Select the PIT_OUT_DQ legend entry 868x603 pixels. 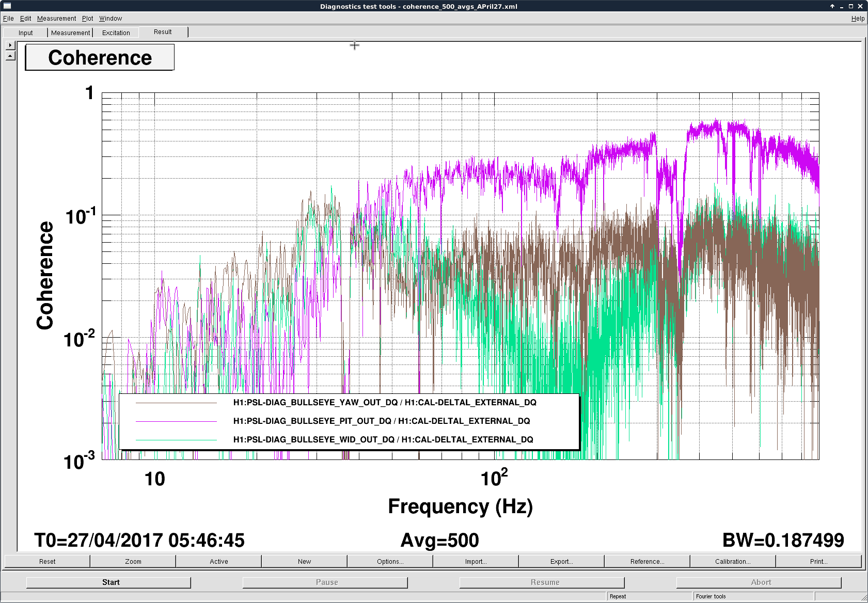(382, 421)
